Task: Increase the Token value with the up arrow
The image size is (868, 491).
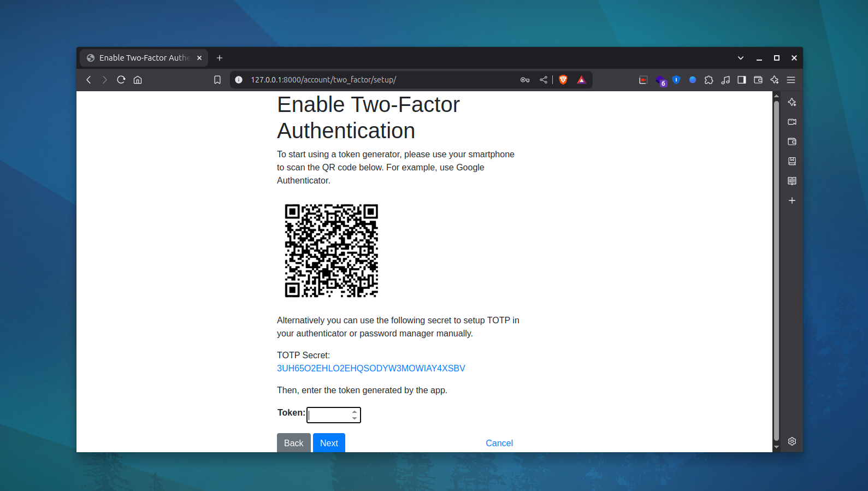Action: [x=355, y=411]
